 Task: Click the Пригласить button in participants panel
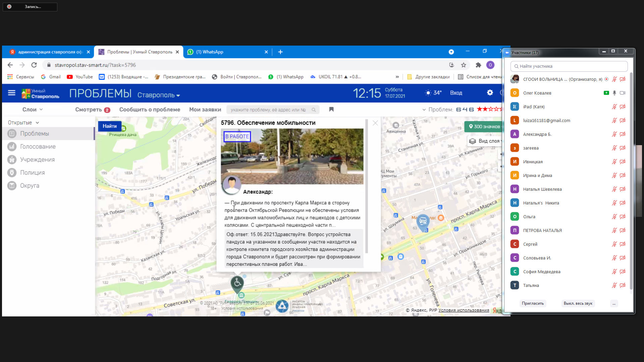pos(533,303)
